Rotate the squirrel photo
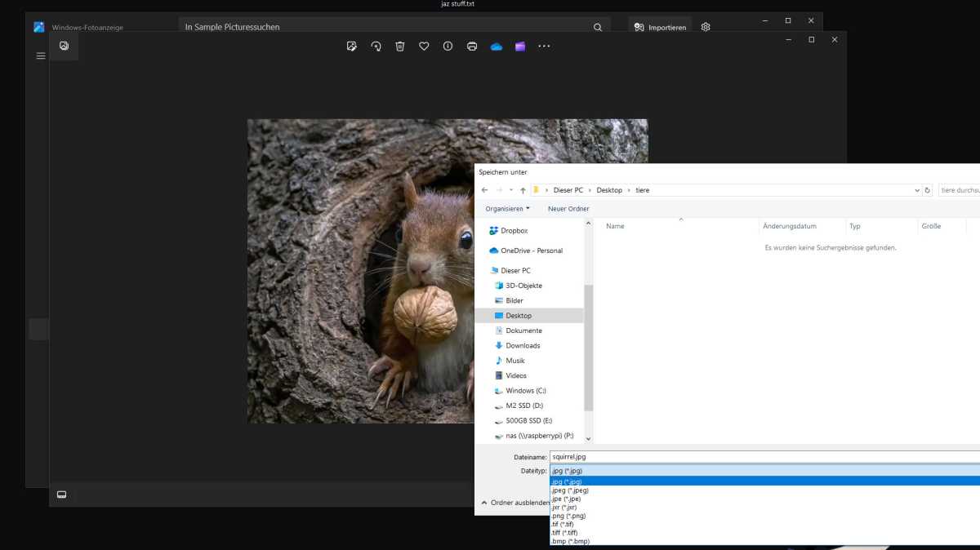 (x=376, y=47)
